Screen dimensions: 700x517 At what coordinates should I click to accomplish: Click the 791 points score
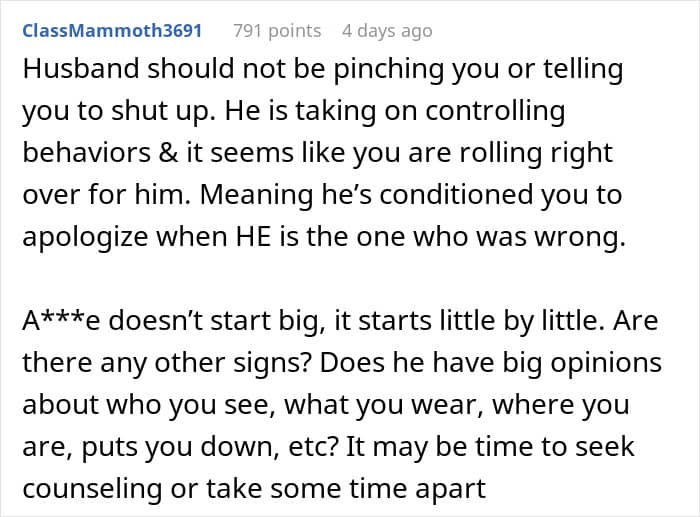tap(277, 31)
